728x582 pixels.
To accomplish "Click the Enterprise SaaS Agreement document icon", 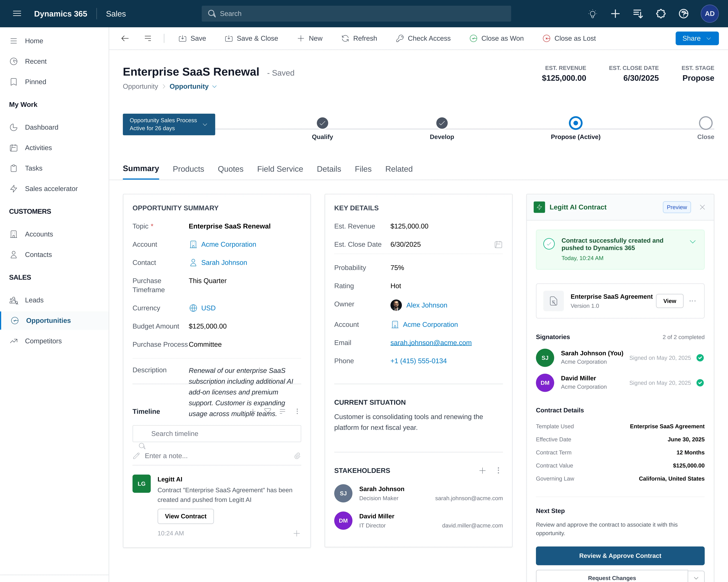I will (553, 301).
